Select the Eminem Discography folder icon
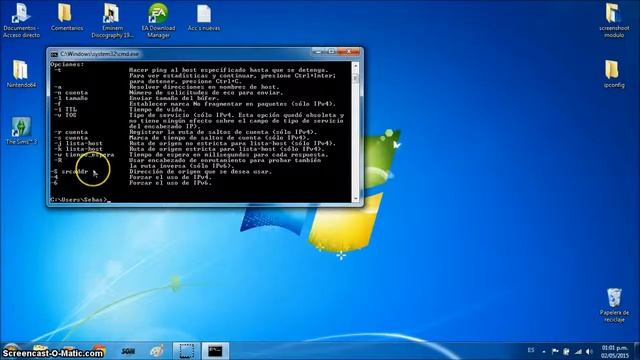Image resolution: width=640 pixels, height=360 pixels. pos(112,20)
